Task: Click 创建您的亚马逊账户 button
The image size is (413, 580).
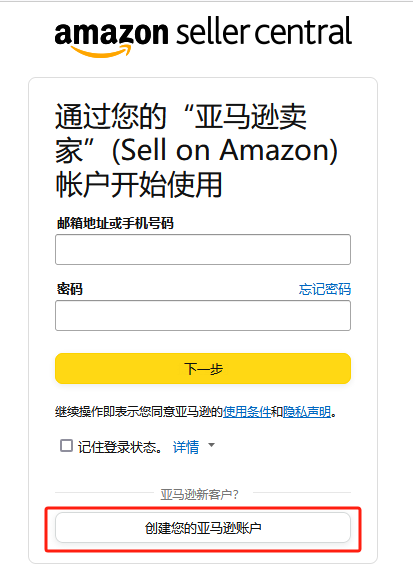Action: pyautogui.click(x=203, y=528)
